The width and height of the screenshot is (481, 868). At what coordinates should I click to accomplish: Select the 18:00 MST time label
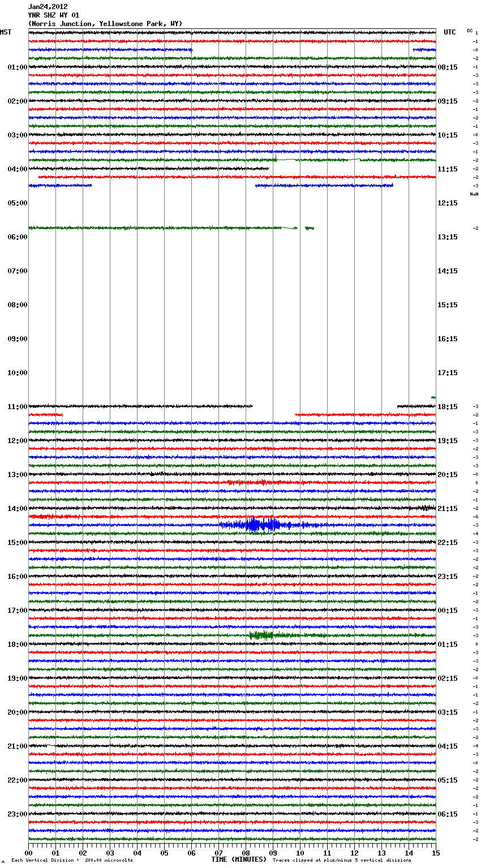18,644
